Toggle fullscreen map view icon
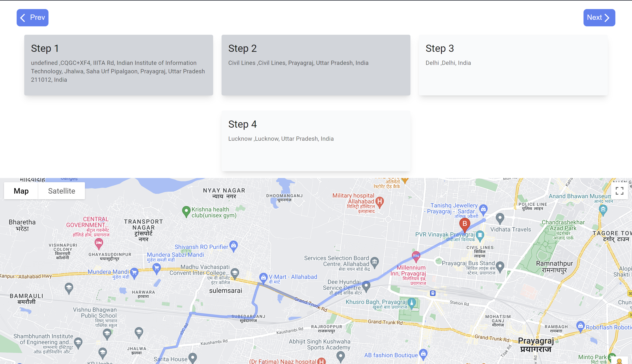This screenshot has height=364, width=632. tap(619, 191)
